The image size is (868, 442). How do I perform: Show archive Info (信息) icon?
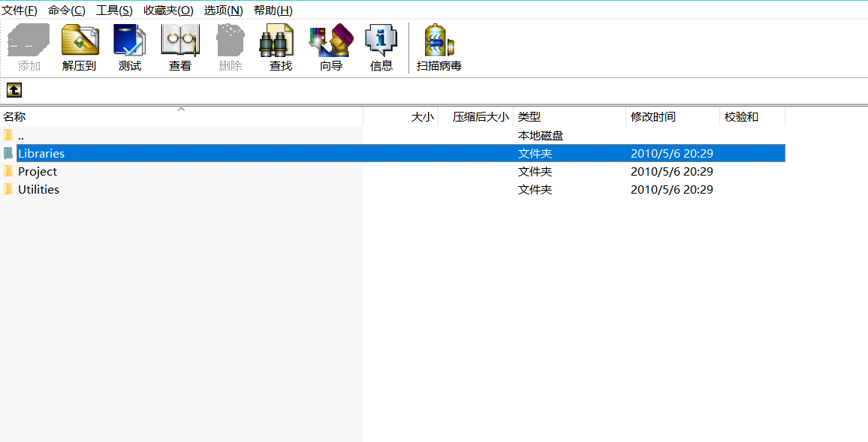tap(381, 40)
